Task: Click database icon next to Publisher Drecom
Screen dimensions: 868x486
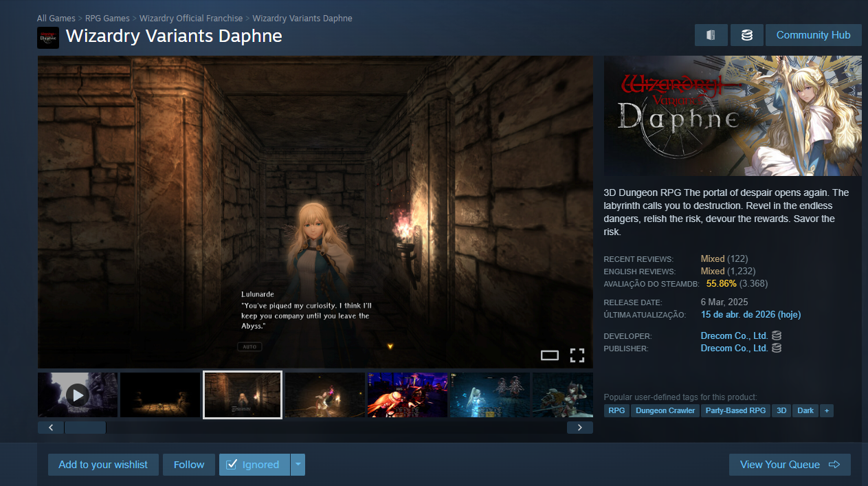Action: 777,349
